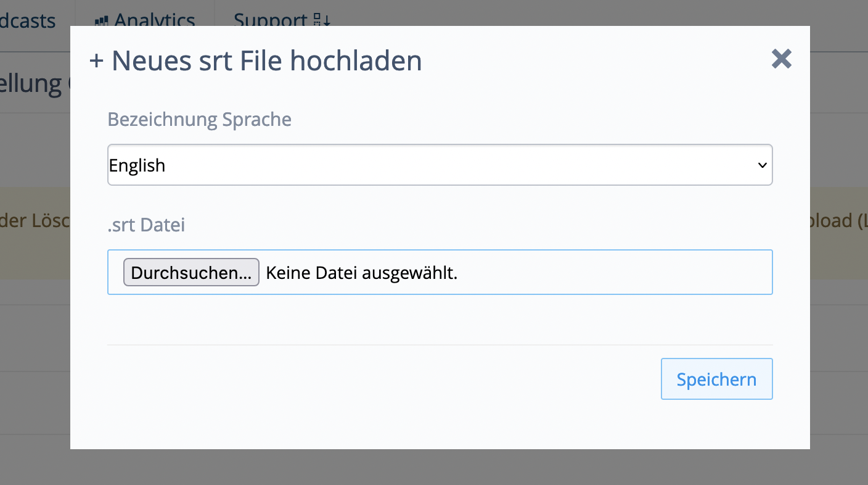Click the yellow notice left of dialog
The image size is (868, 485).
pos(35,221)
